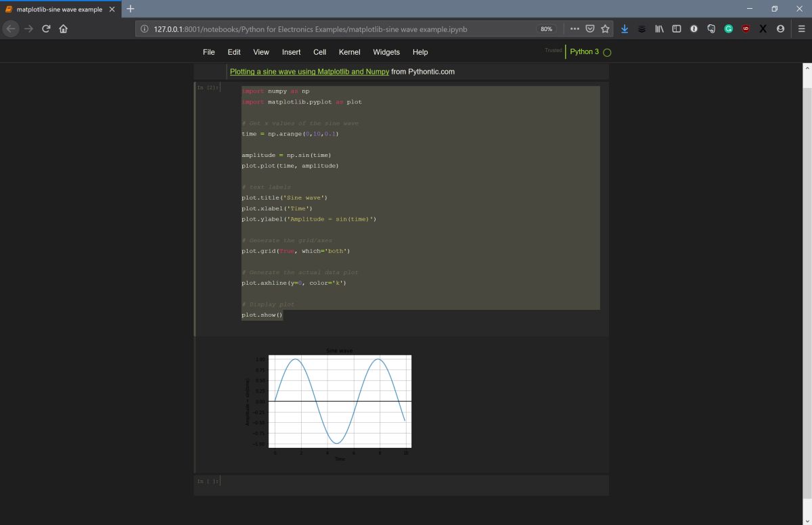Open the Downloads arrow icon
812x525 pixels.
click(x=625, y=29)
